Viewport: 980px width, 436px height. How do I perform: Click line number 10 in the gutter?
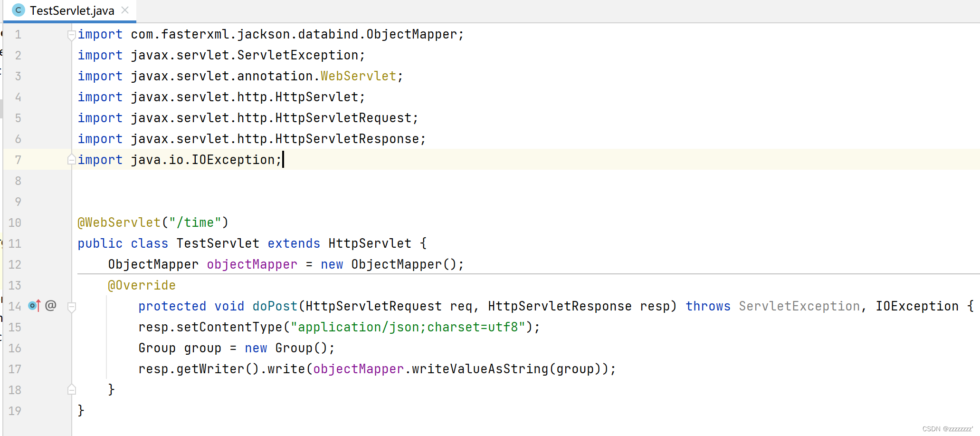15,223
